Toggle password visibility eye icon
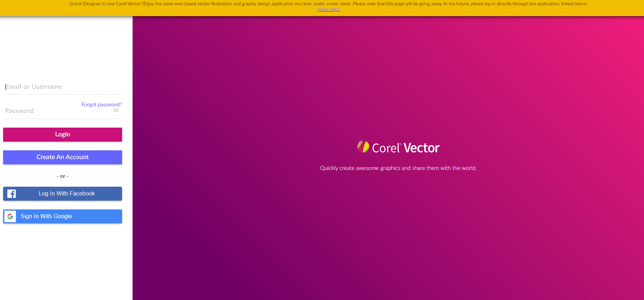The image size is (644, 300). pos(116,110)
